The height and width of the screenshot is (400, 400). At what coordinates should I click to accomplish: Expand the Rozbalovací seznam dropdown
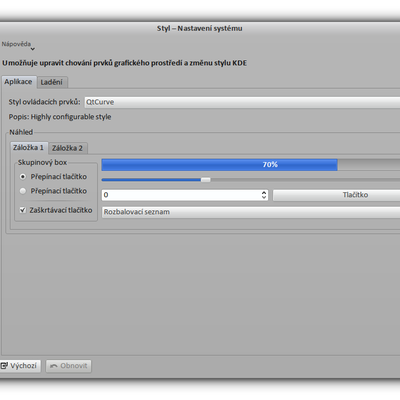[x=251, y=212]
